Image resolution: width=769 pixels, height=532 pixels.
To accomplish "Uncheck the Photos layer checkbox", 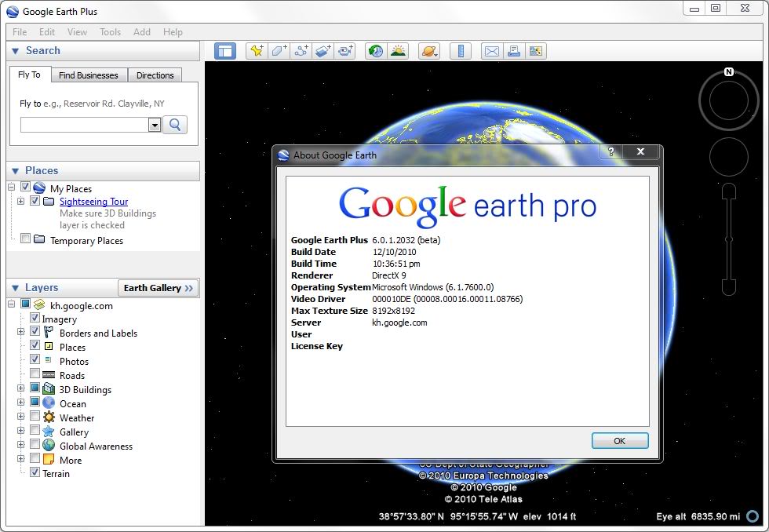I will pos(35,359).
